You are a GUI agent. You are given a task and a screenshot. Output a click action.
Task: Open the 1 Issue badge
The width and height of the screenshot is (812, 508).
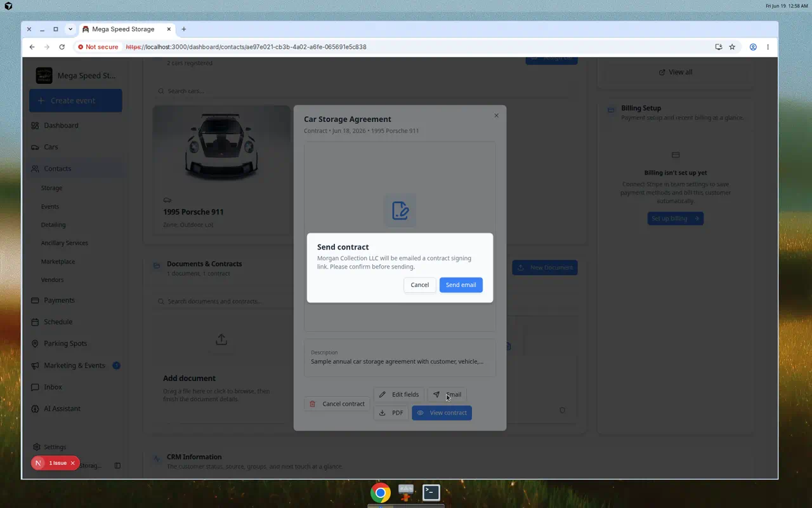coord(58,463)
